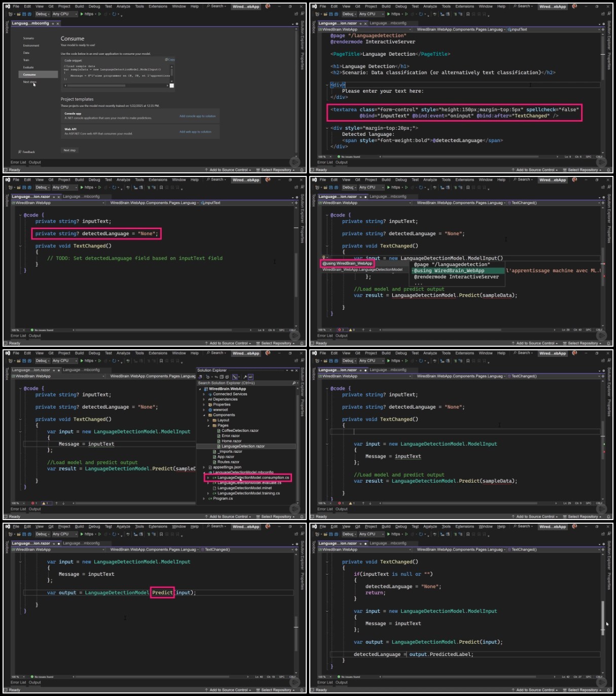Click the Feedback icon on the Consume page
Viewport: 616px width, 696px height.
pyautogui.click(x=20, y=152)
